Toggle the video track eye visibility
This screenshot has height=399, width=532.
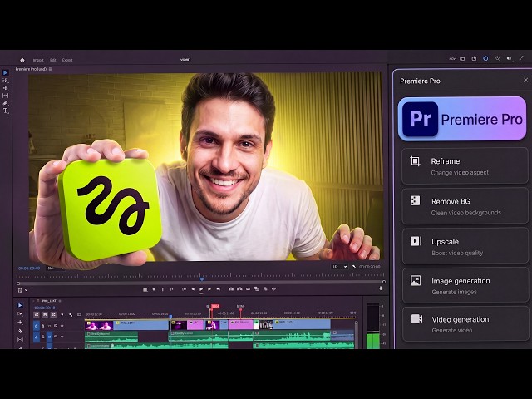click(x=62, y=326)
